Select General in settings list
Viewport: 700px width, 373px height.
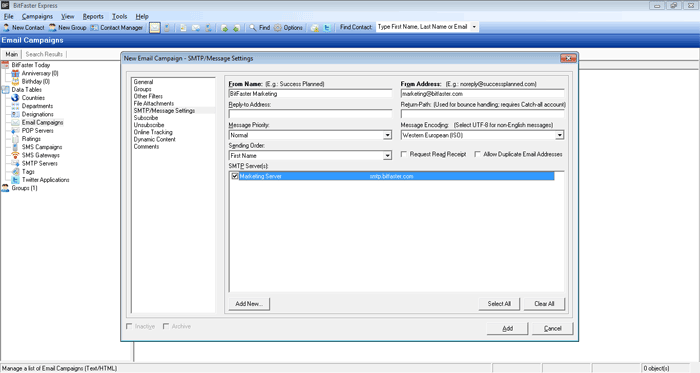pos(143,82)
